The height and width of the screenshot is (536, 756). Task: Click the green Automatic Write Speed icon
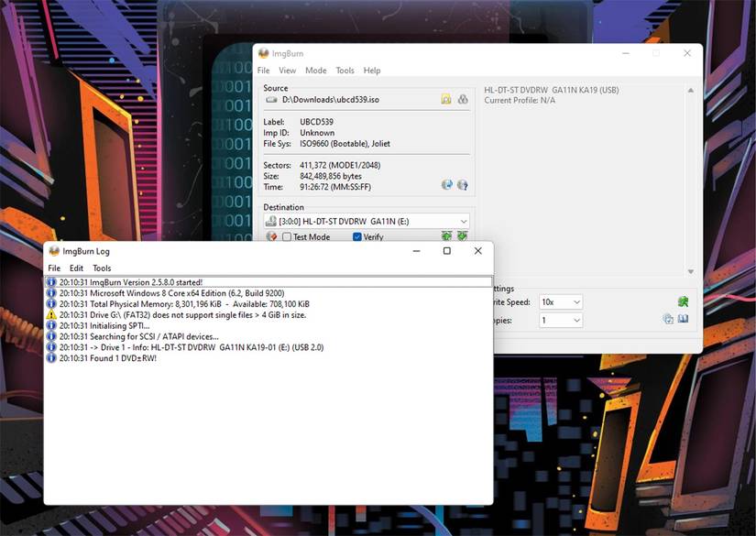(x=684, y=301)
